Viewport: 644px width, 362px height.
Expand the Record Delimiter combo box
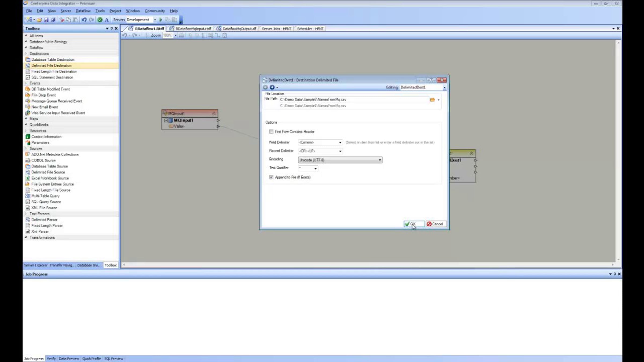[x=340, y=151]
